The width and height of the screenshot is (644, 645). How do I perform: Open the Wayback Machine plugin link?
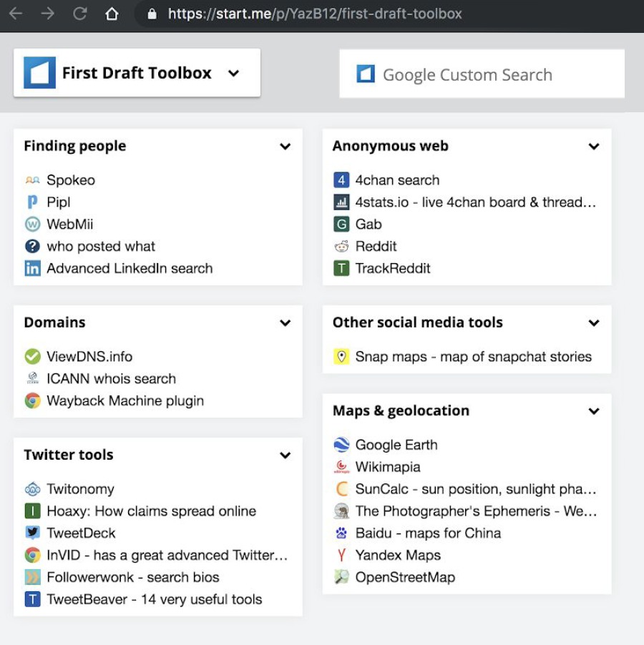pos(125,401)
